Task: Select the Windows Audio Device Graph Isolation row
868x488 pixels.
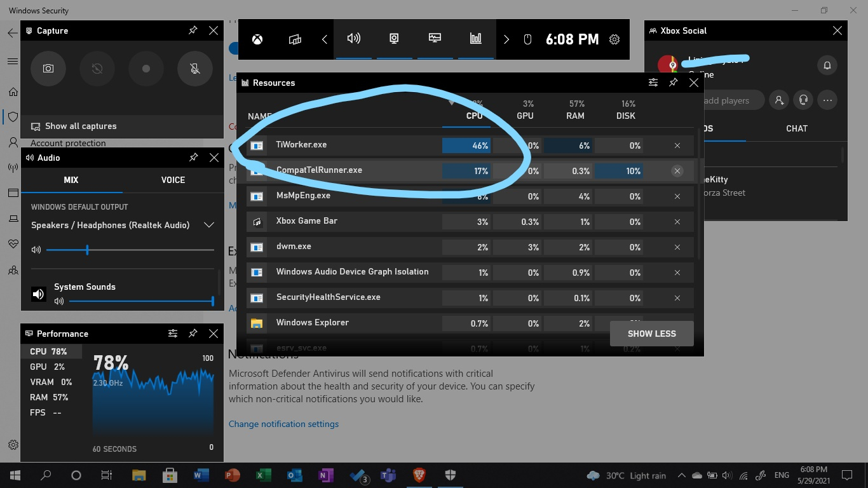Action: (x=470, y=272)
